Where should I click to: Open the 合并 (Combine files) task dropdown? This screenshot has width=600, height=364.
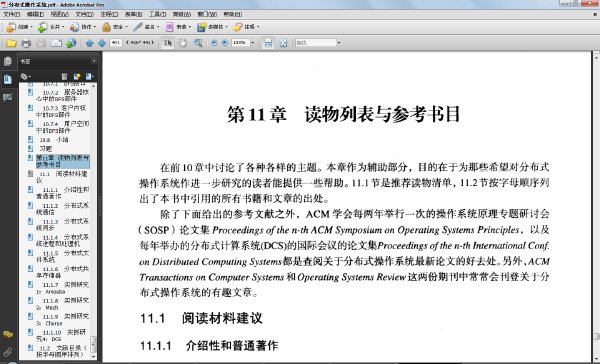[51, 27]
